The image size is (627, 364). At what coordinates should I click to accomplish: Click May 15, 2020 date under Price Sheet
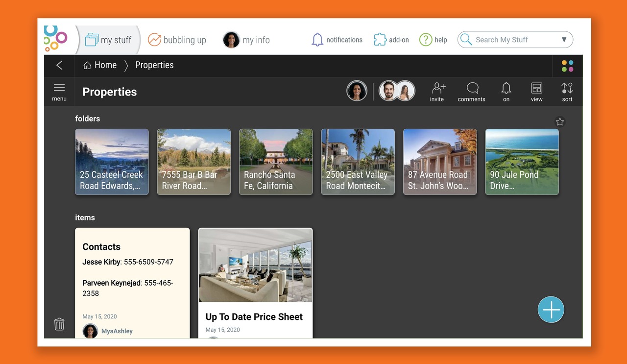point(223,330)
